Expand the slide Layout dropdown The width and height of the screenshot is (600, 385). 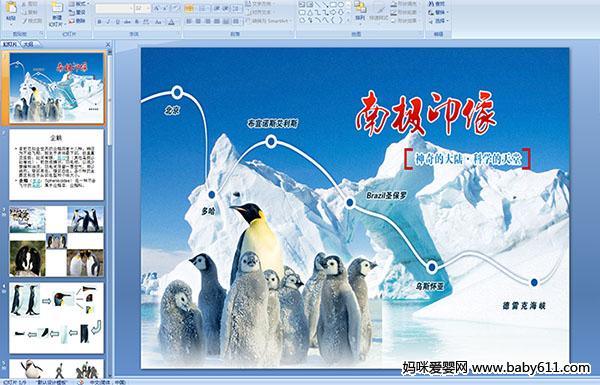point(79,4)
